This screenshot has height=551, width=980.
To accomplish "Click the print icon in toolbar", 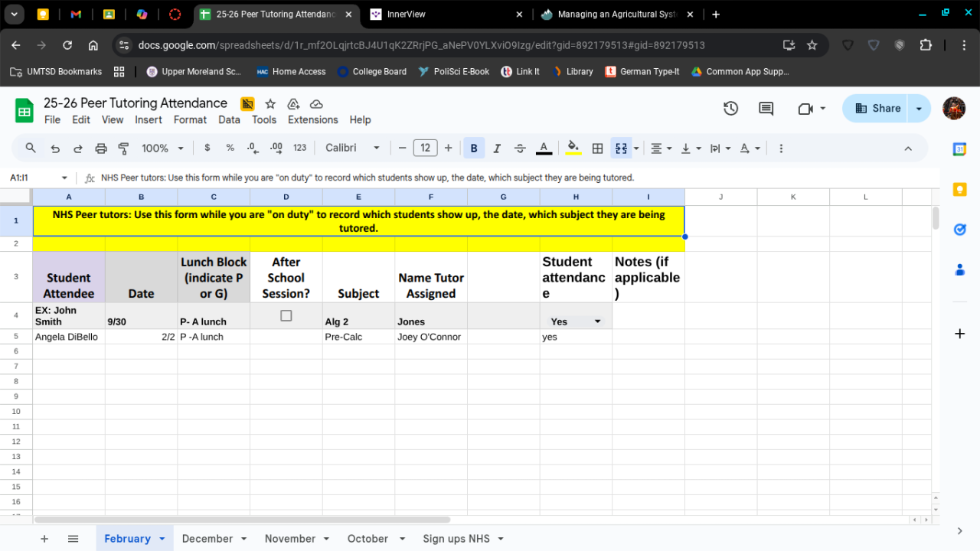I will tap(100, 148).
